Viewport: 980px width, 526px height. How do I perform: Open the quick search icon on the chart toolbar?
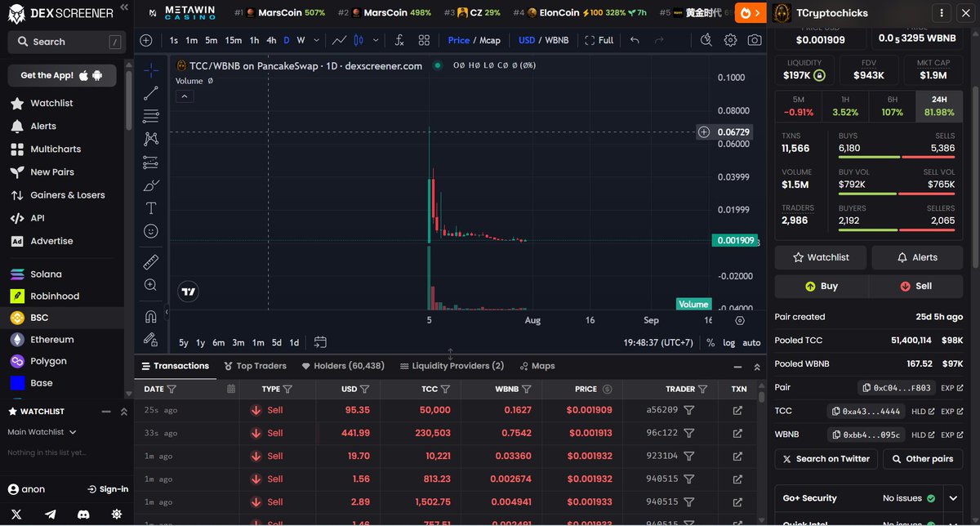click(x=706, y=40)
